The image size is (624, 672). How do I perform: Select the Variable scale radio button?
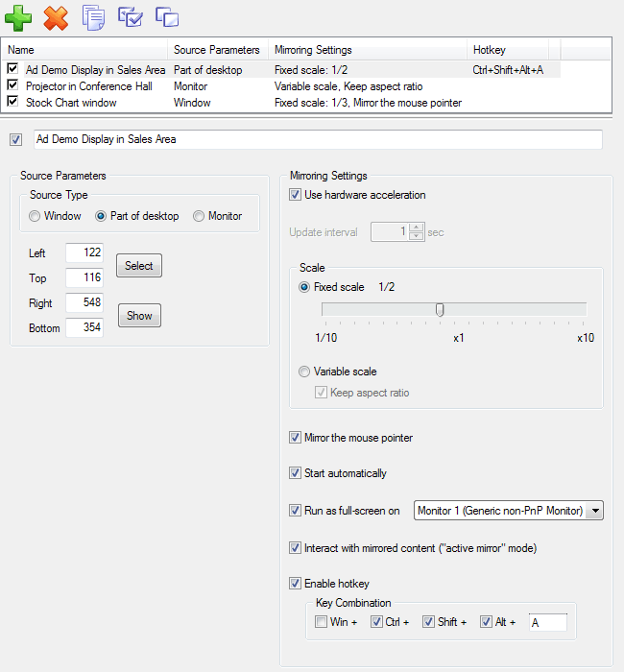click(304, 372)
